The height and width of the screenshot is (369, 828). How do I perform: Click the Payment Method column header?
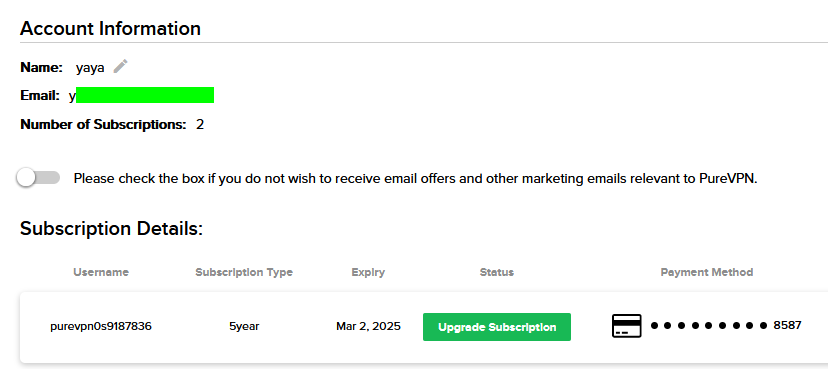(x=707, y=272)
